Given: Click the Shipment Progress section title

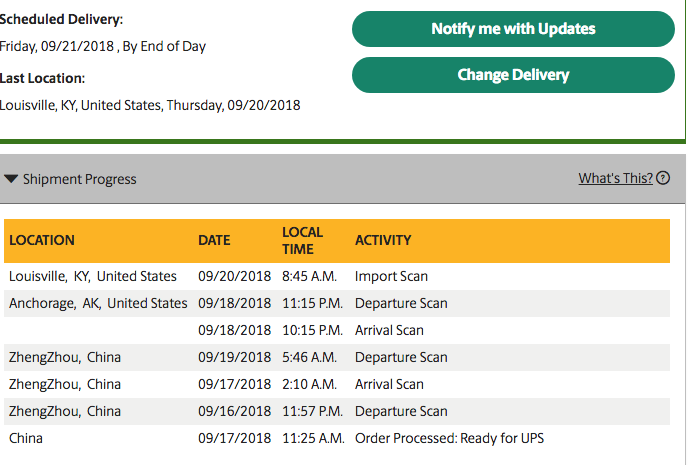Looking at the screenshot, I should [80, 180].
